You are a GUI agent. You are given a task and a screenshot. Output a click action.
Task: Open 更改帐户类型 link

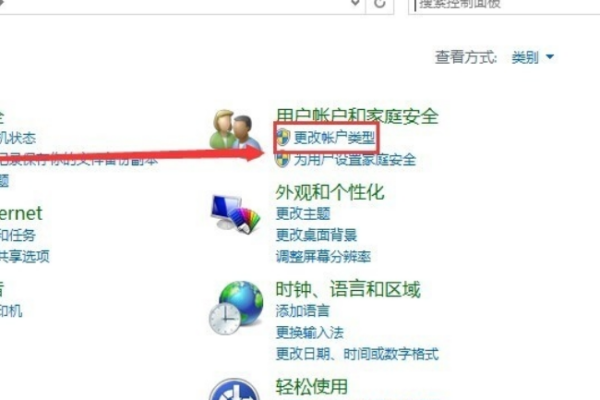click(x=334, y=138)
